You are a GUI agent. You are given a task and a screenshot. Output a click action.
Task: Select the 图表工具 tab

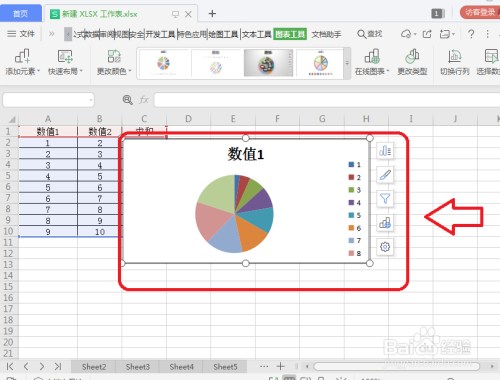290,34
